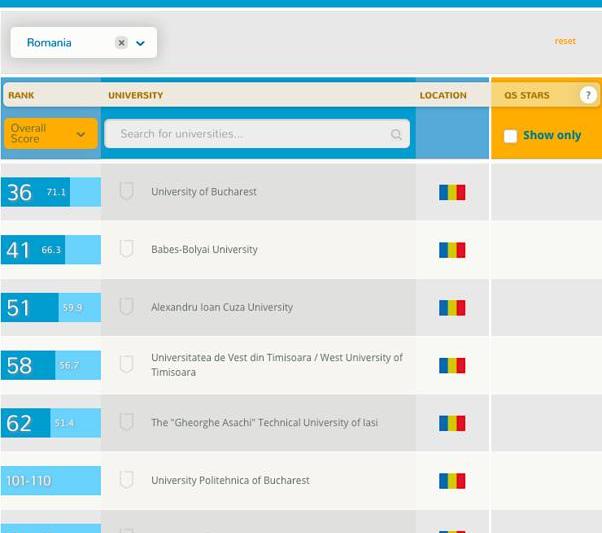Image resolution: width=602 pixels, height=533 pixels.
Task: Click the score bar for rank 36
Action: click(x=52, y=192)
